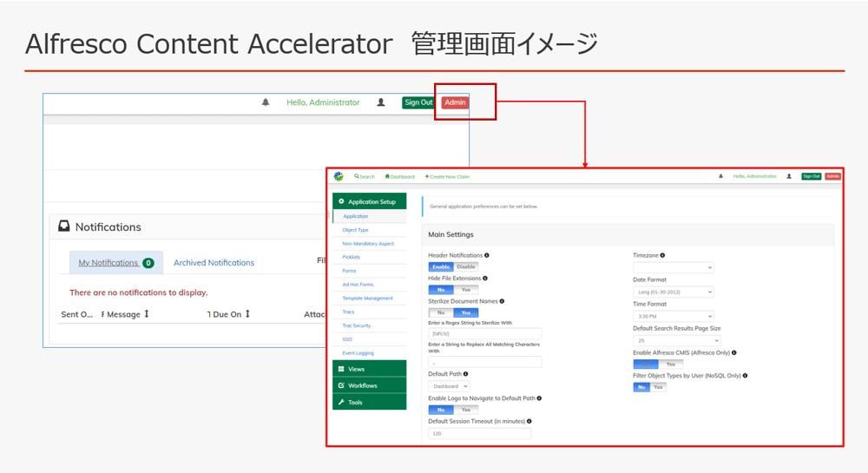Set Enable Logo to Navigate to Default Path to No

pos(441,410)
